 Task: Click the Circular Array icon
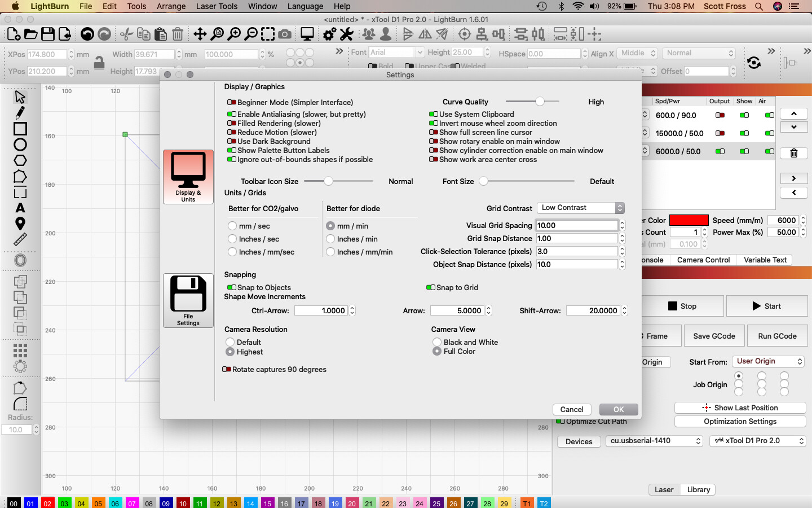[x=20, y=366]
